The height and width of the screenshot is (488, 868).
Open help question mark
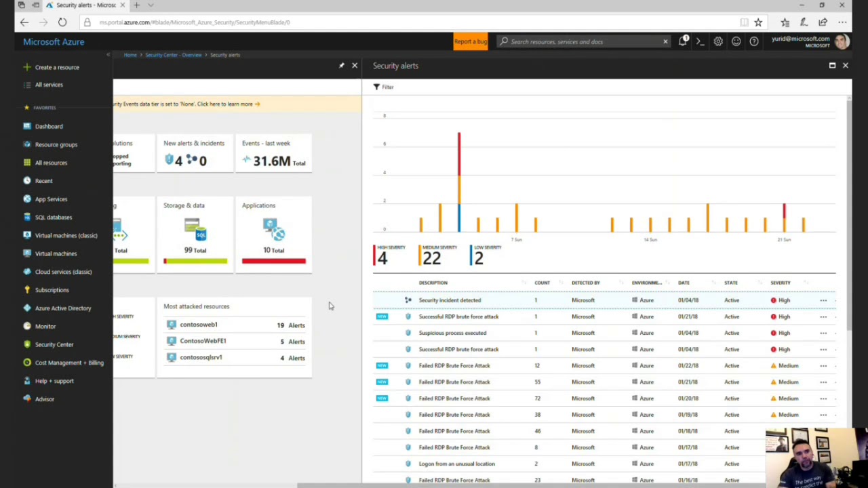click(x=754, y=41)
